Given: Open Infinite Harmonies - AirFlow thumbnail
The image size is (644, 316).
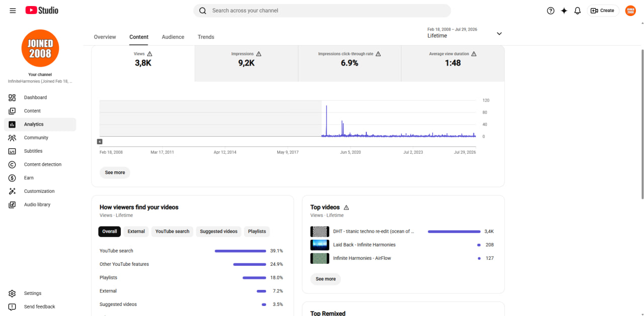Looking at the screenshot, I should tap(320, 258).
